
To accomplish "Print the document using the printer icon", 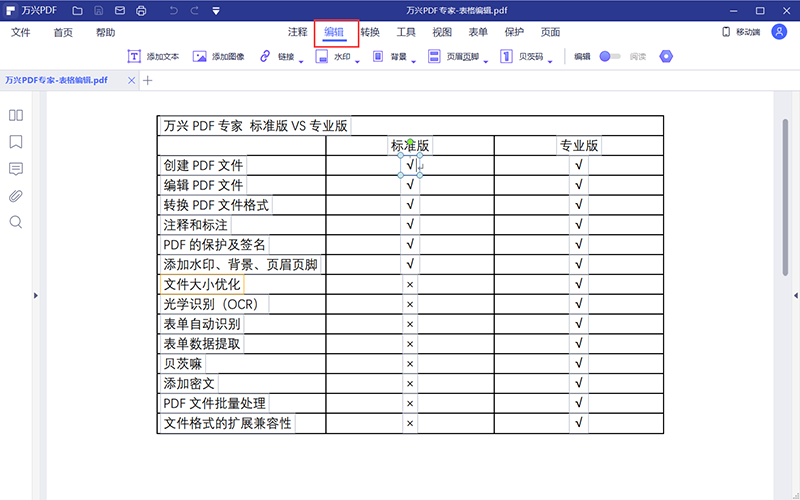I will (x=141, y=11).
